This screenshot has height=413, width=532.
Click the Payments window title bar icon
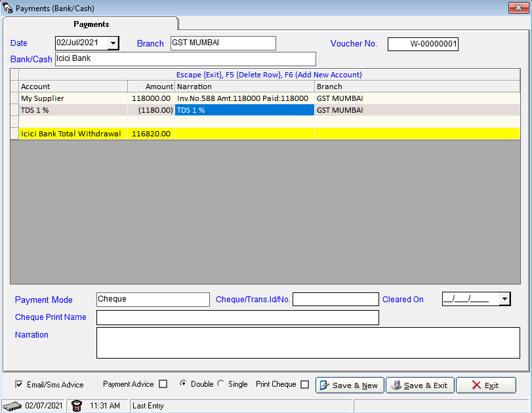[x=8, y=8]
